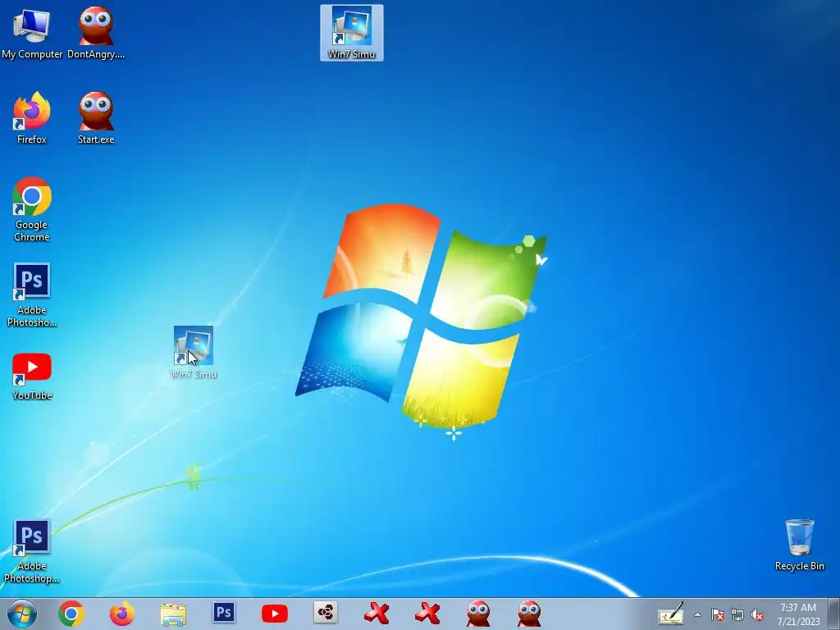Click the dark-red hexagon app icon on taskbar
Image resolution: width=840 pixels, height=630 pixels.
(325, 612)
